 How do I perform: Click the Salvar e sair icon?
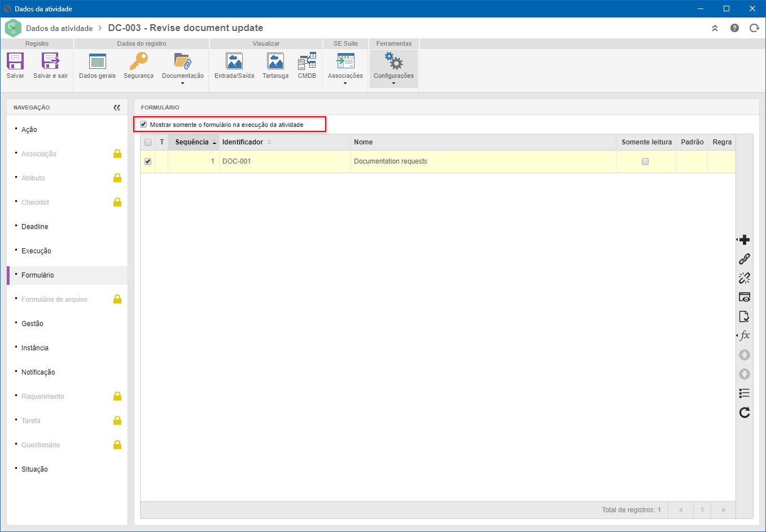[x=50, y=61]
